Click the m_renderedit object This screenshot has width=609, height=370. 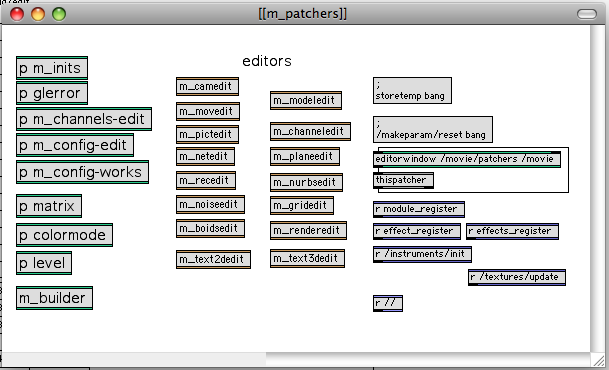click(x=308, y=230)
